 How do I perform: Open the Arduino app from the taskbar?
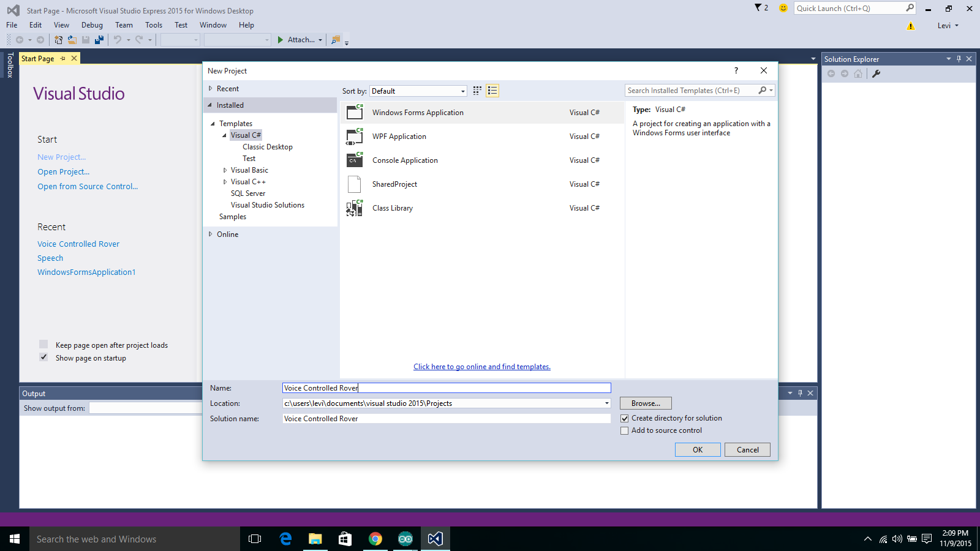[x=405, y=539]
